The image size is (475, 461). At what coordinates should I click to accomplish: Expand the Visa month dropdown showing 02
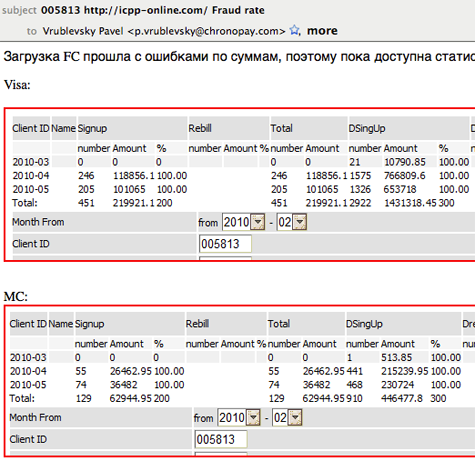[300, 222]
